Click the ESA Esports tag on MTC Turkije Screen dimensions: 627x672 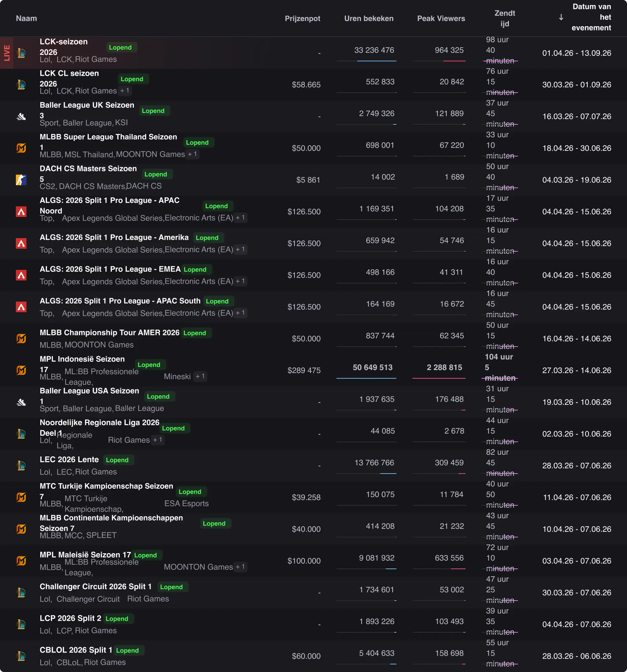[x=187, y=504]
